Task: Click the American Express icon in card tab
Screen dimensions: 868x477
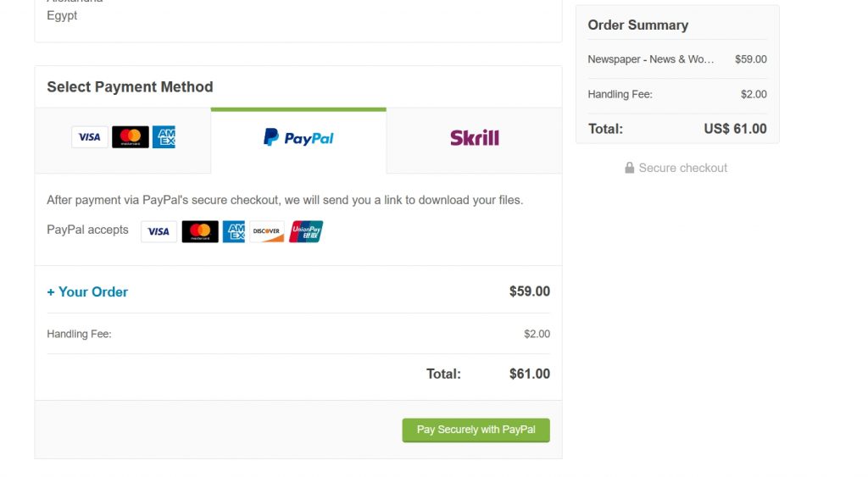Action: pos(164,136)
